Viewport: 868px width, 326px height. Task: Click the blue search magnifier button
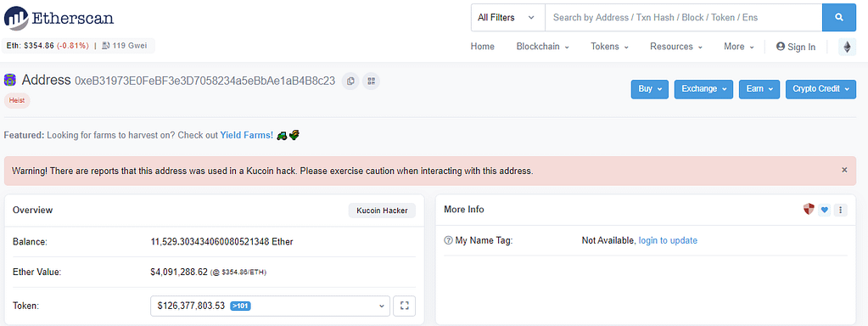[839, 18]
